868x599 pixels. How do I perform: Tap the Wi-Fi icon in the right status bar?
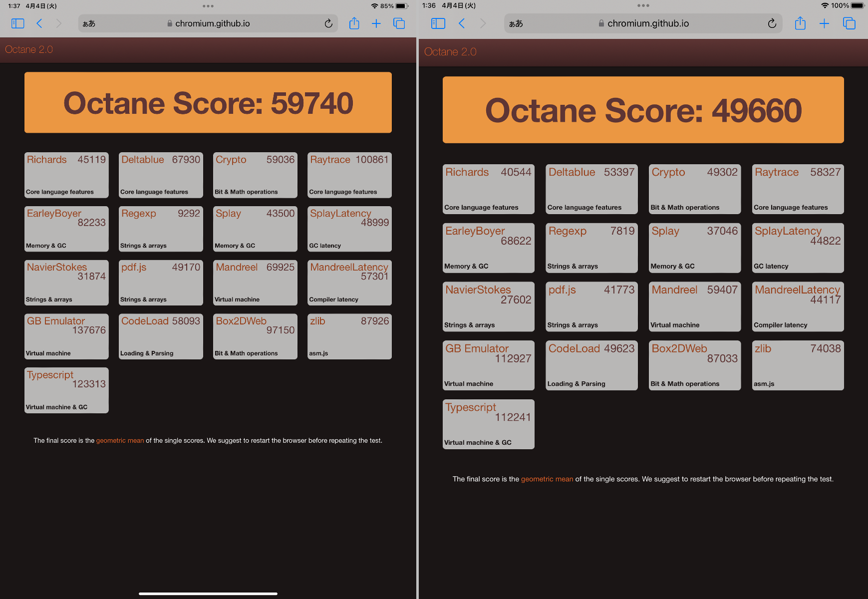[x=825, y=5]
